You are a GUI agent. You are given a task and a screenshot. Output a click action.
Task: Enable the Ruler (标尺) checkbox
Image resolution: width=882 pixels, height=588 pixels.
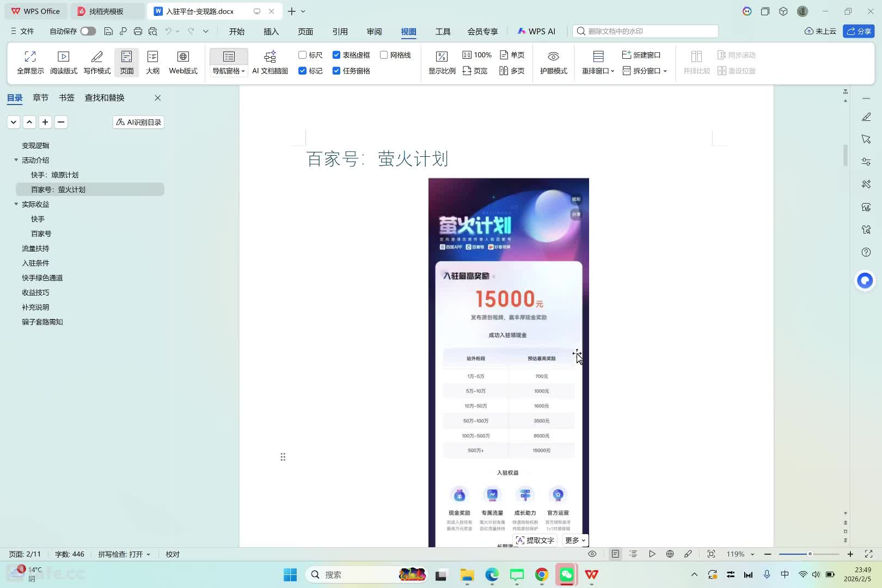303,55
